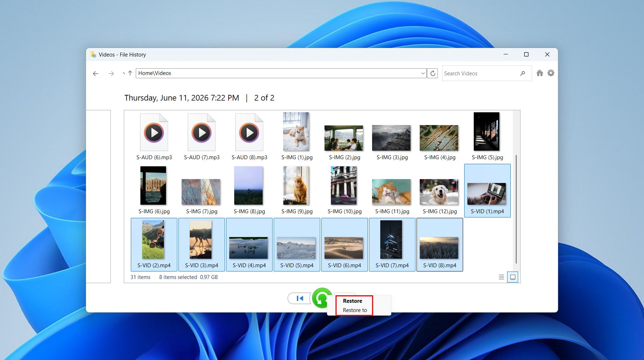Click the S-AUD (6).mp3 file name

pos(154,157)
